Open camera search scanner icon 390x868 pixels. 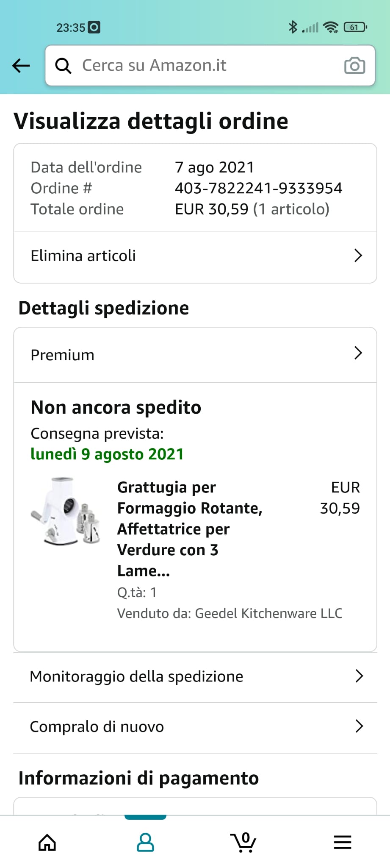pyautogui.click(x=354, y=66)
